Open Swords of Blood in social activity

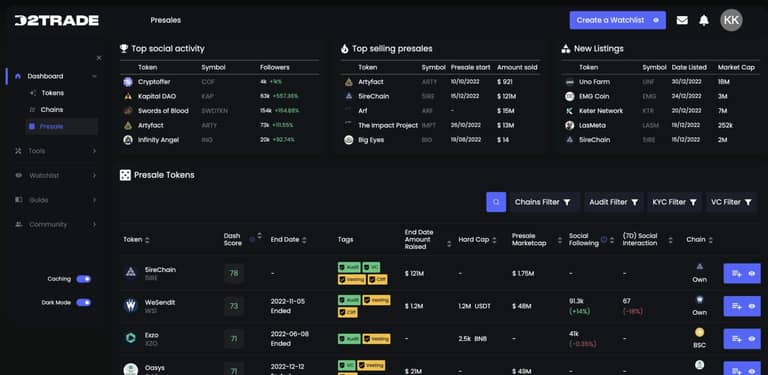pos(163,111)
